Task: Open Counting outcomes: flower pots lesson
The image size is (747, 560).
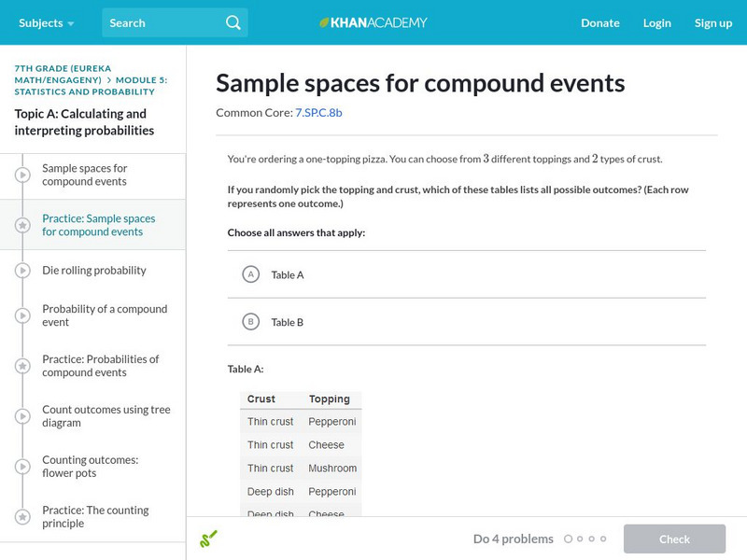Action: (90, 467)
